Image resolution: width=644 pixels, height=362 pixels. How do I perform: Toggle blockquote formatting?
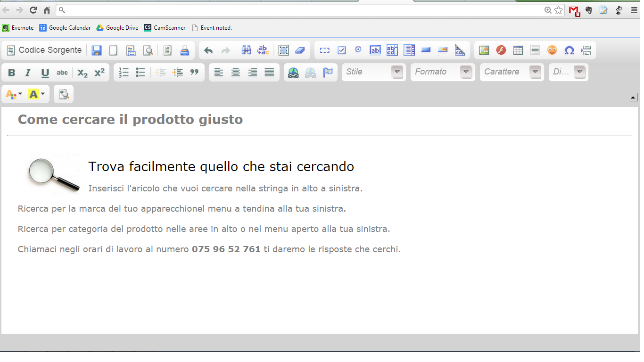click(x=194, y=73)
